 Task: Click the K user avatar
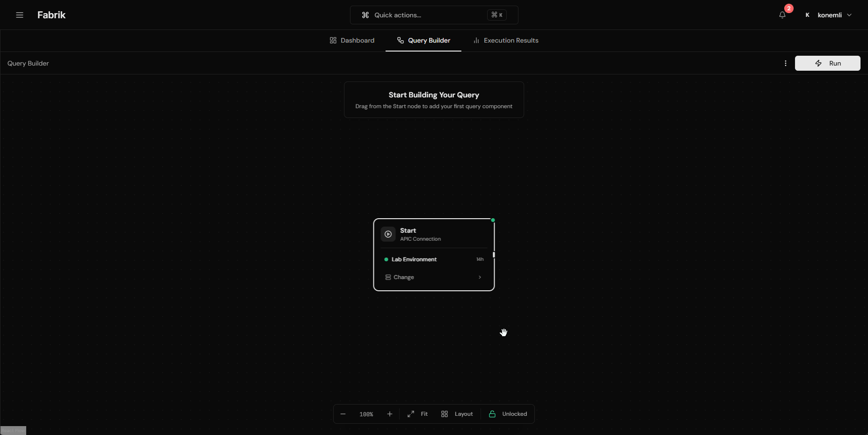807,15
